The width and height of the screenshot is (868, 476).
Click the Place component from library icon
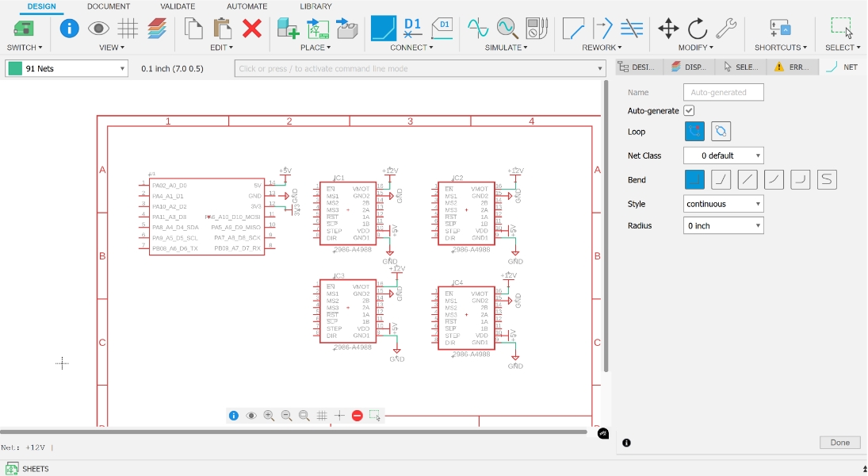pyautogui.click(x=318, y=29)
